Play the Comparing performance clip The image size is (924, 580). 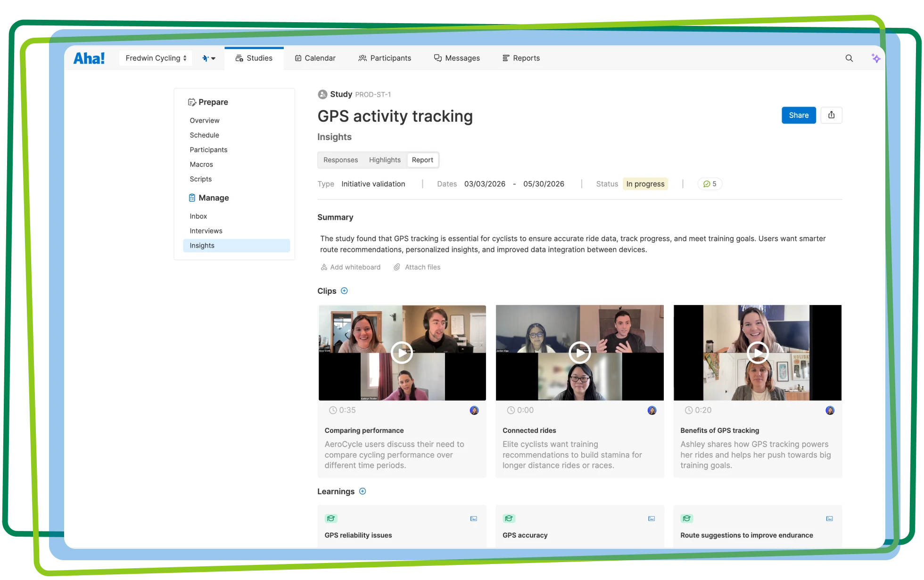pyautogui.click(x=402, y=352)
